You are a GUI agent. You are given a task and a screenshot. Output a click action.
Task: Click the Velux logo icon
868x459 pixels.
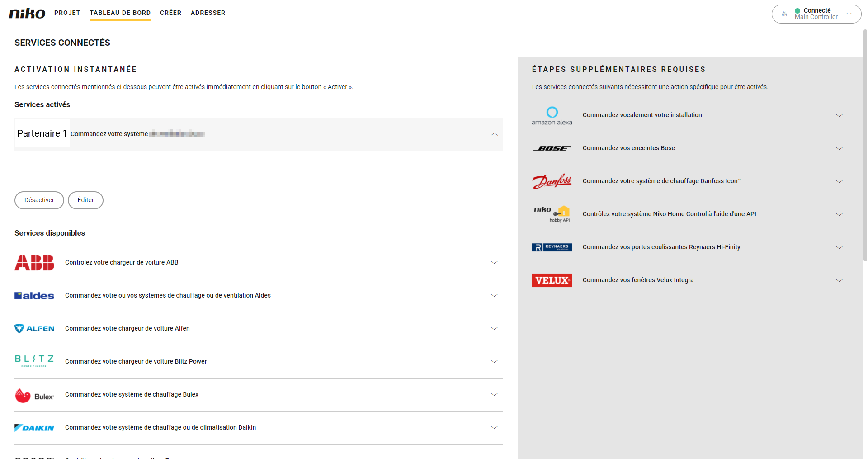coord(552,280)
